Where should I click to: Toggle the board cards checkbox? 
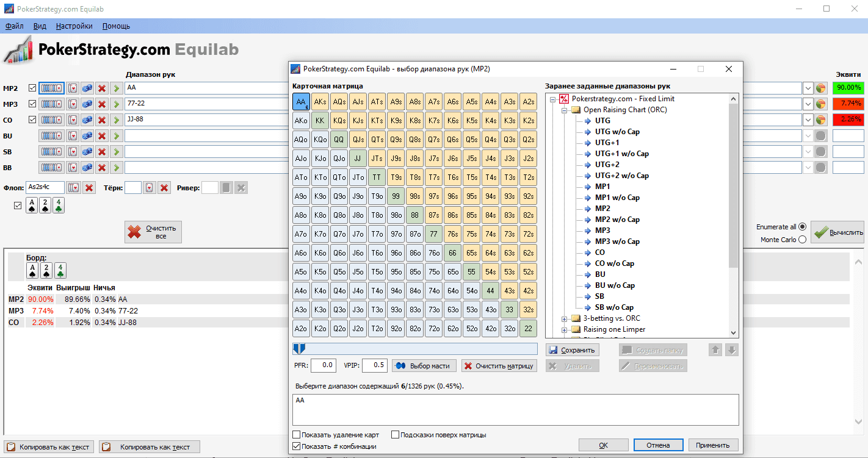click(x=18, y=206)
